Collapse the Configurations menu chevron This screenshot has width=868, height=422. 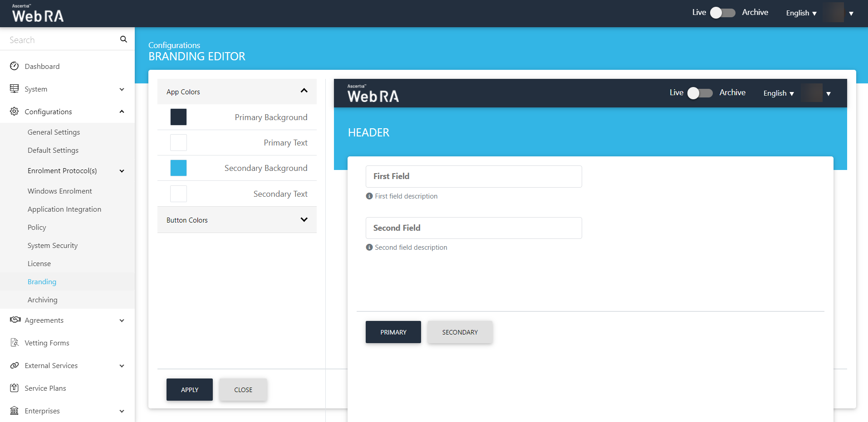[x=122, y=112]
